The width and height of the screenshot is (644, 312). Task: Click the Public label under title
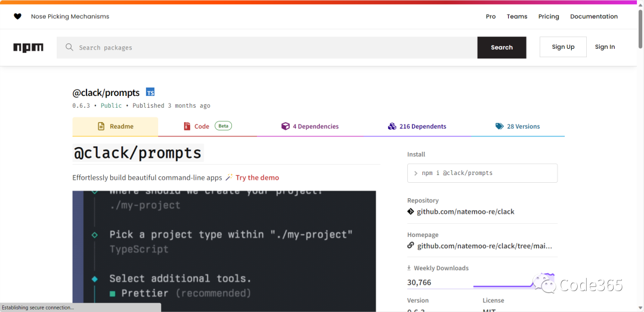click(112, 105)
